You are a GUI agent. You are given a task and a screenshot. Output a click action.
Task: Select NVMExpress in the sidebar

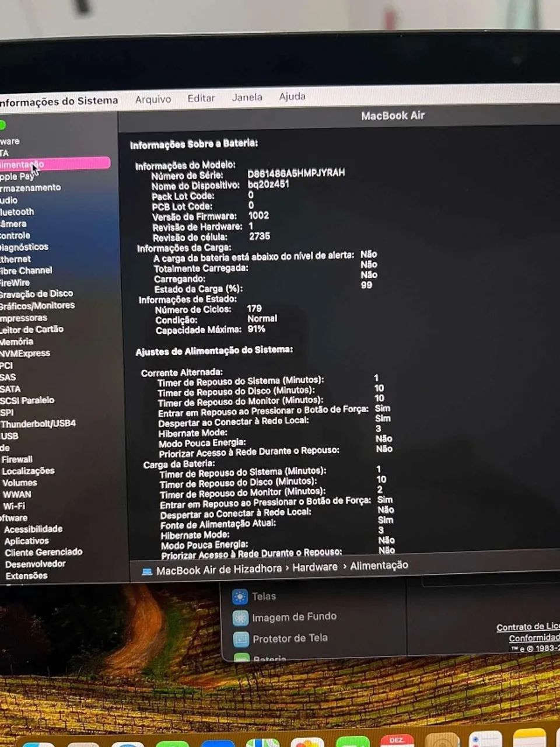coord(25,353)
